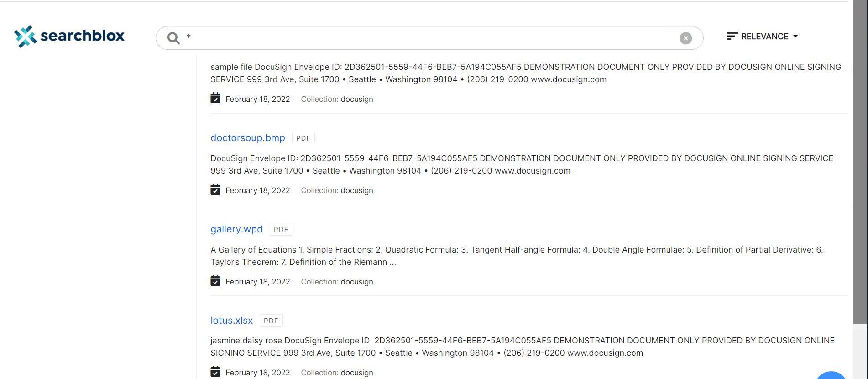Open the gallery.wpd result
The image size is (868, 379).
[236, 229]
